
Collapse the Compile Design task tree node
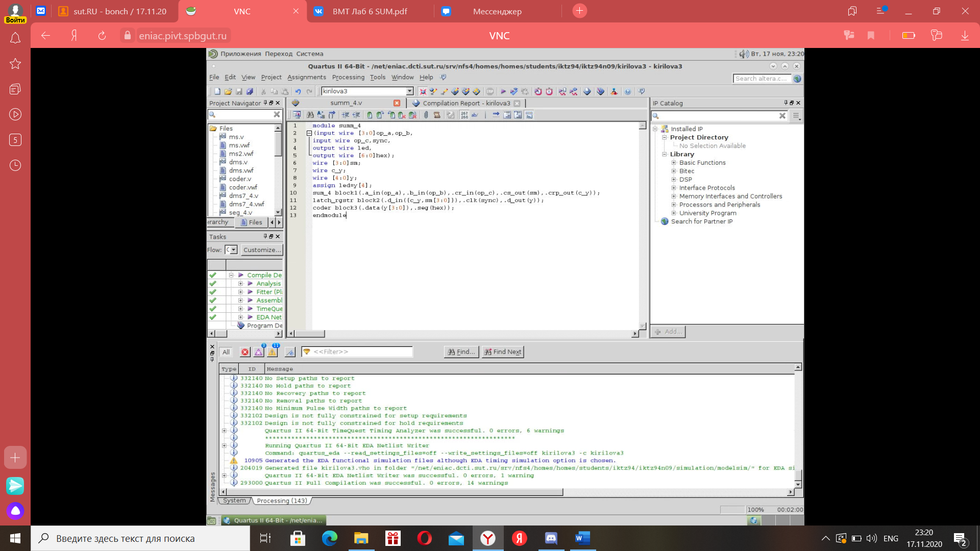pos(231,275)
